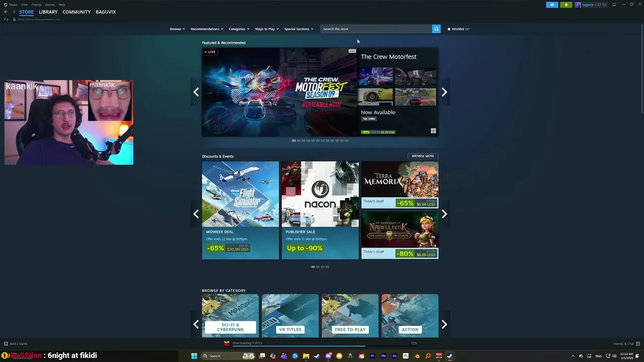
Task: Open The Crew Motorfest featured banner
Action: [x=279, y=92]
